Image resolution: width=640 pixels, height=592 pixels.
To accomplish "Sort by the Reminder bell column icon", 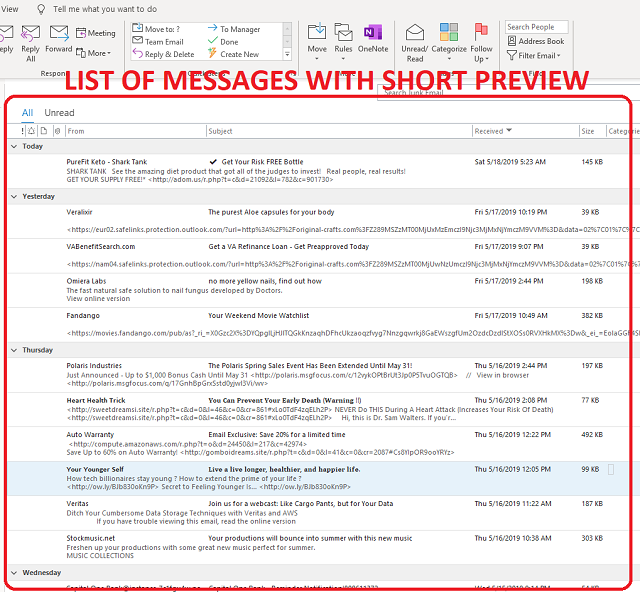I will tap(31, 131).
